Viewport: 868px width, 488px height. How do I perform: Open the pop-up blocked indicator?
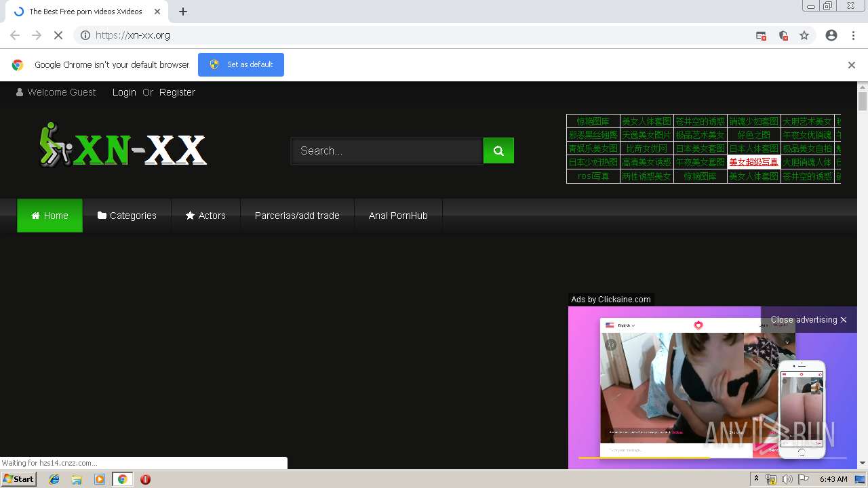click(x=761, y=35)
